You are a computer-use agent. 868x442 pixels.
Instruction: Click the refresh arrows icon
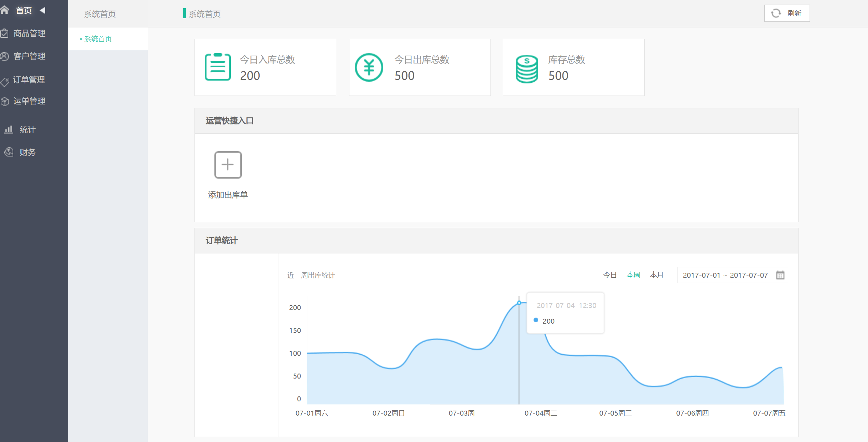(776, 13)
